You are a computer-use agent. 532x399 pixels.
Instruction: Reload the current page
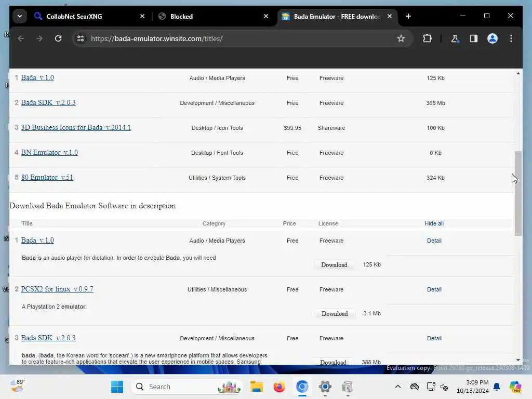coord(58,38)
